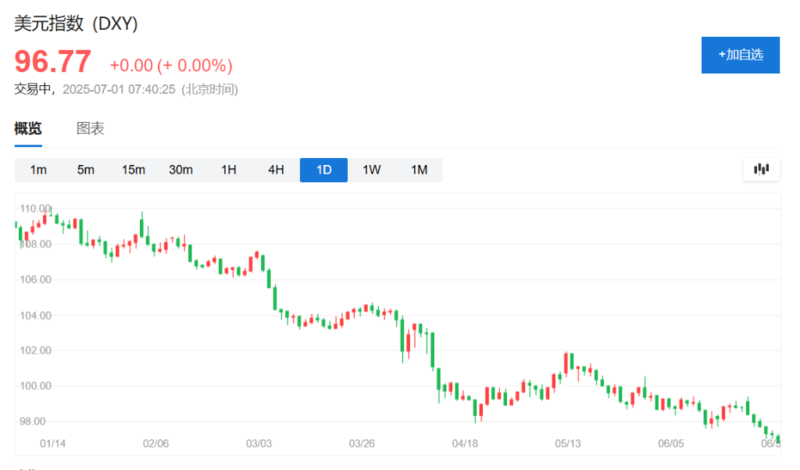Click the 96.77 price value
800x470 pixels.
pyautogui.click(x=53, y=62)
